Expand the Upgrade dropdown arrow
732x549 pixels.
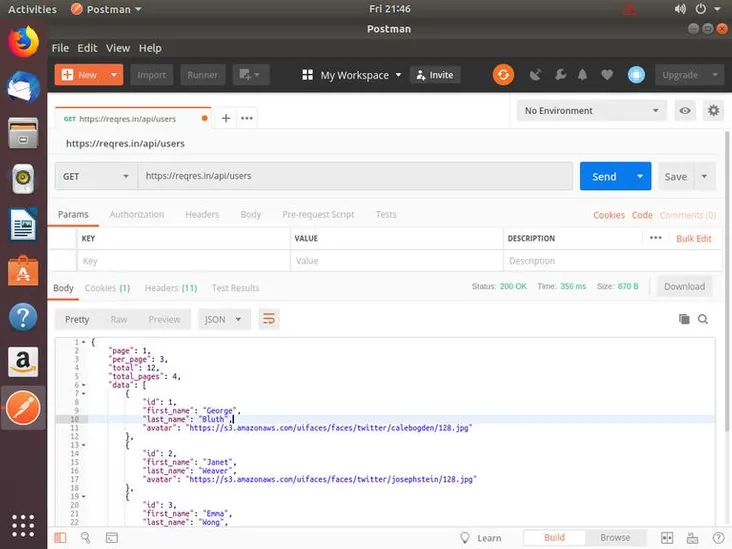[x=715, y=75]
